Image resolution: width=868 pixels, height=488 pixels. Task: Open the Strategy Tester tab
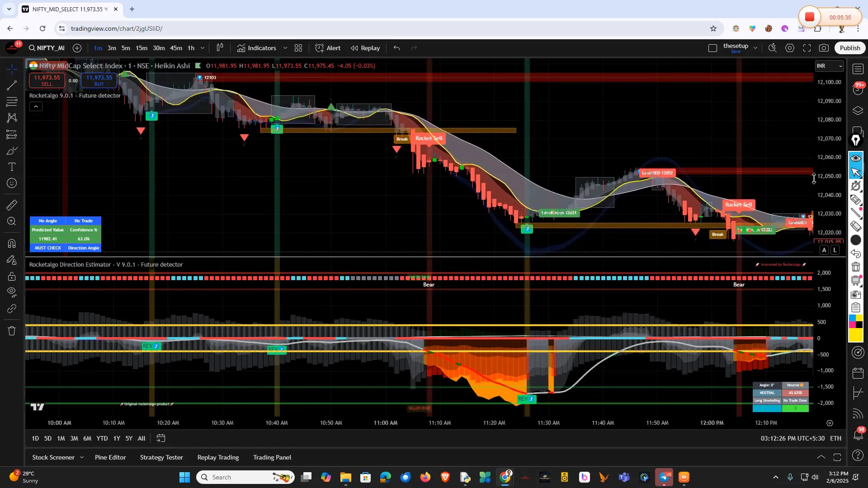click(x=161, y=457)
